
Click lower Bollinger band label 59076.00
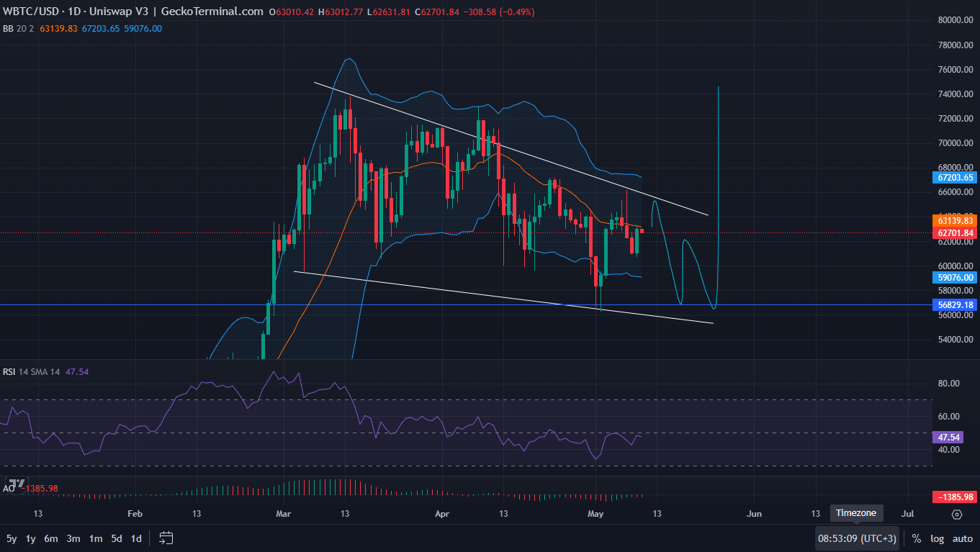click(x=956, y=277)
